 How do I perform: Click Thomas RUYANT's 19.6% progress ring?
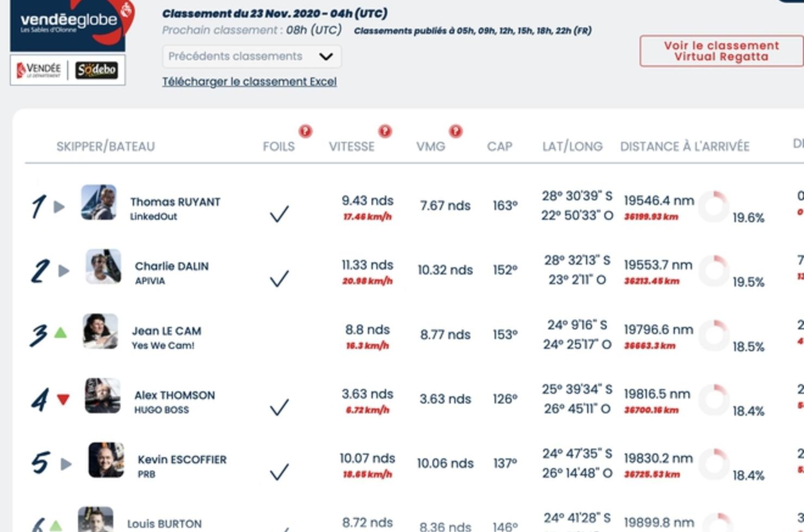point(713,206)
